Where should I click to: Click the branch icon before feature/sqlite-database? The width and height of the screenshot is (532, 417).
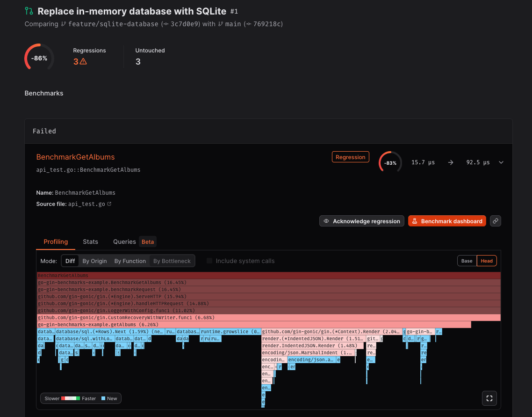[64, 24]
